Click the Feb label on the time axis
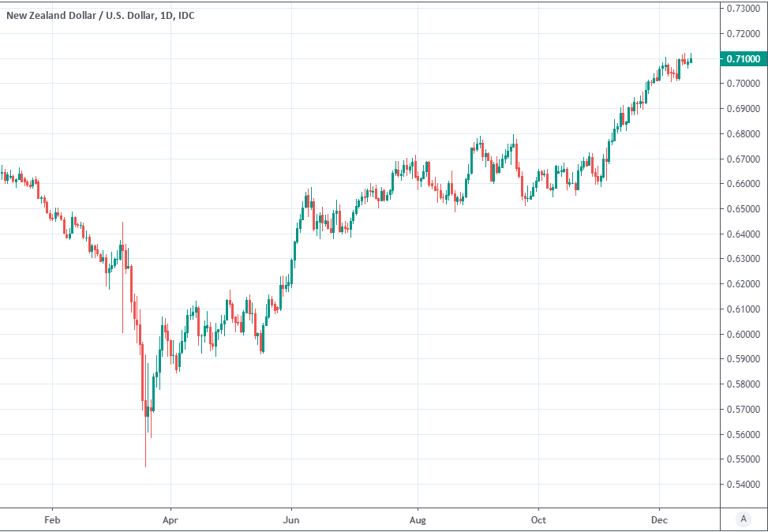Viewport: 768px width, 532px height. click(x=52, y=519)
